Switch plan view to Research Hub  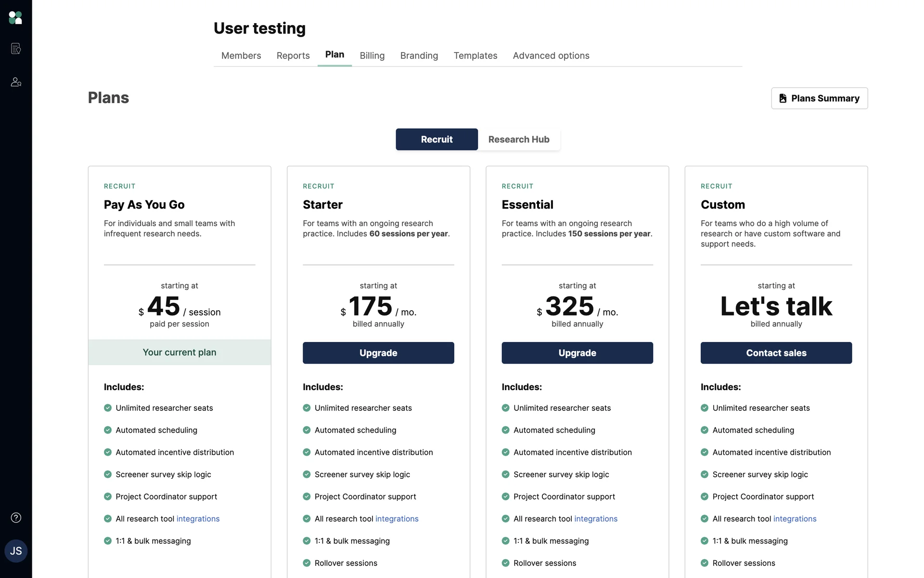[518, 139]
